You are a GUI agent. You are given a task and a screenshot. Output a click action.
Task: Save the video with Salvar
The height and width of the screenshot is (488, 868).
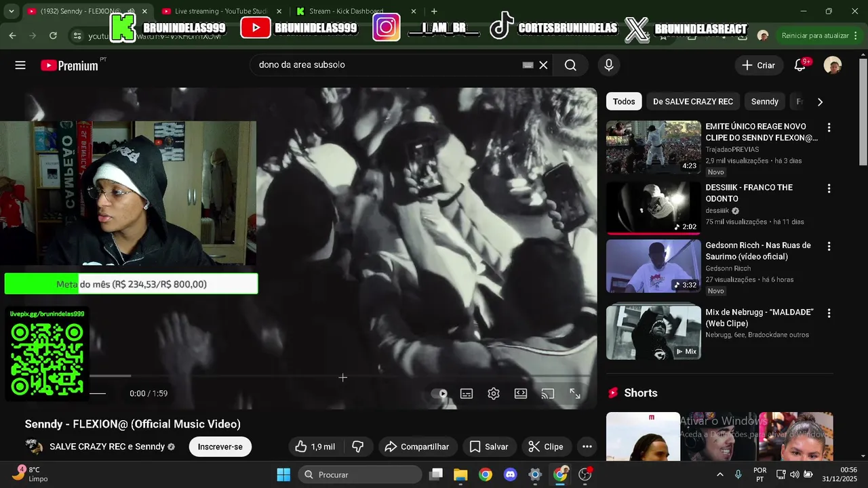click(489, 447)
